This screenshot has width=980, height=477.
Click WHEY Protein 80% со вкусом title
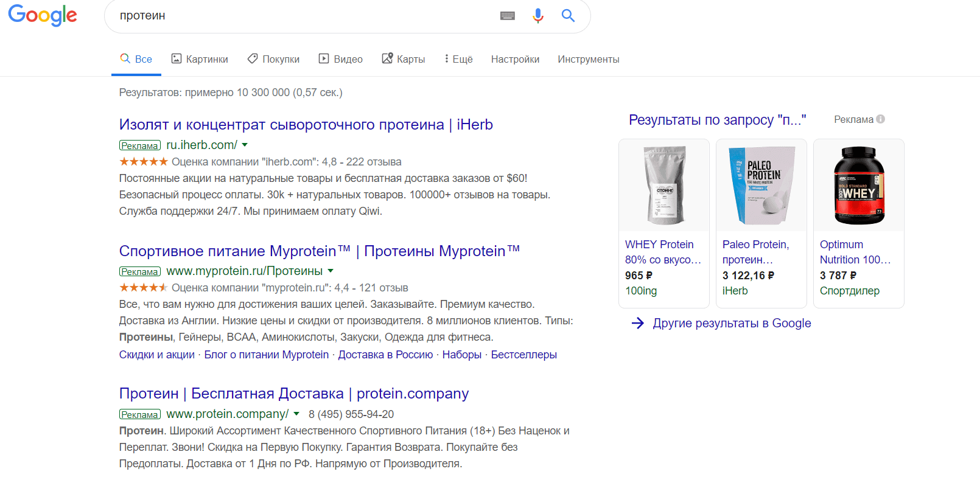[663, 252]
